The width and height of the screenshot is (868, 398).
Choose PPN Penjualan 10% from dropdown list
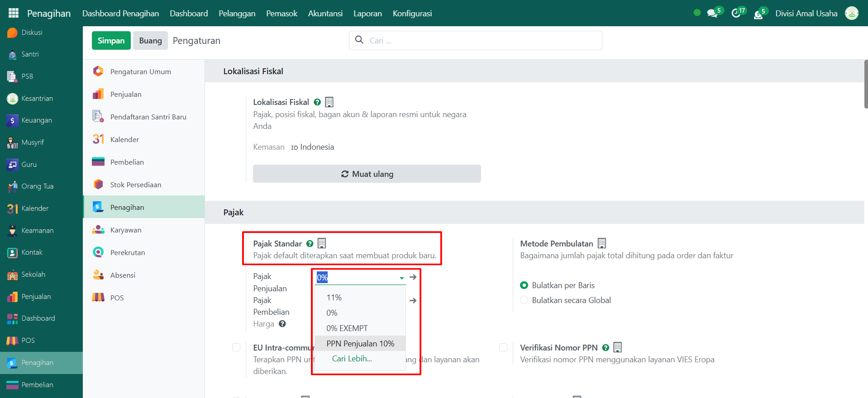(360, 344)
